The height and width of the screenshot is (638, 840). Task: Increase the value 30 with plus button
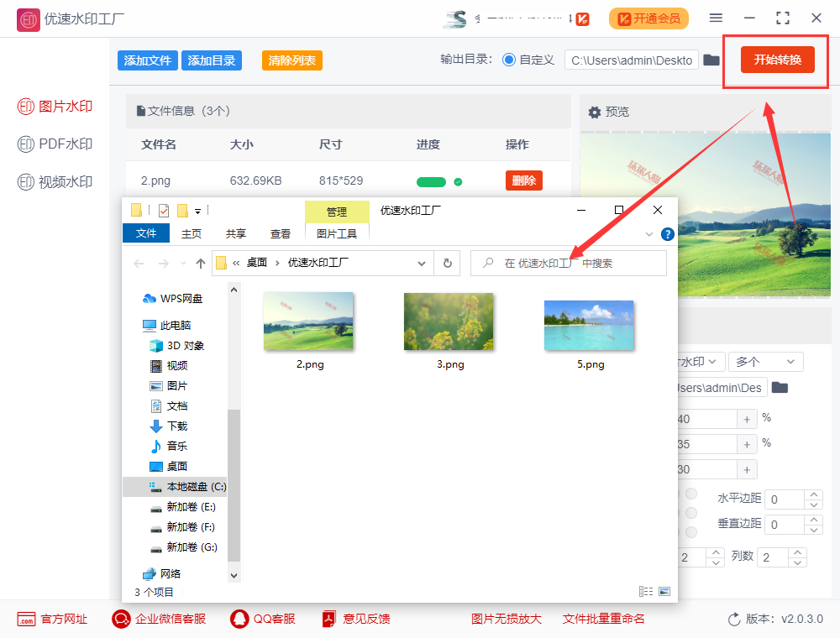point(747,470)
